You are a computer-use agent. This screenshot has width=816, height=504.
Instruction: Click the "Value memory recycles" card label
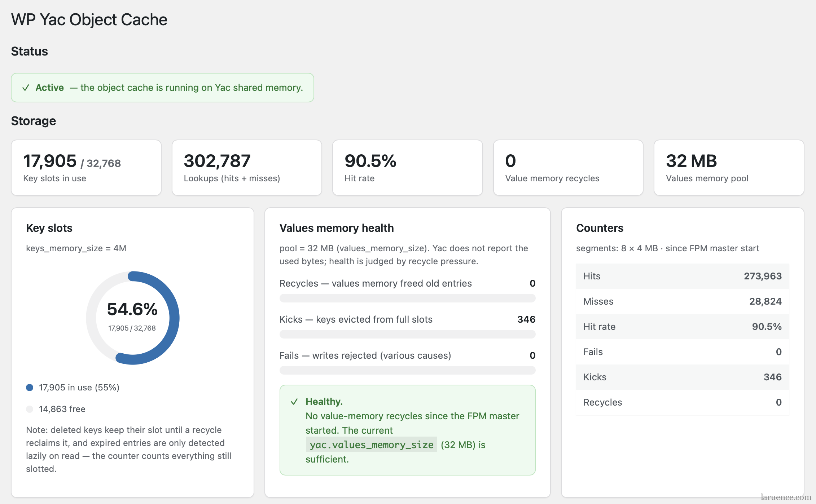pyautogui.click(x=552, y=178)
